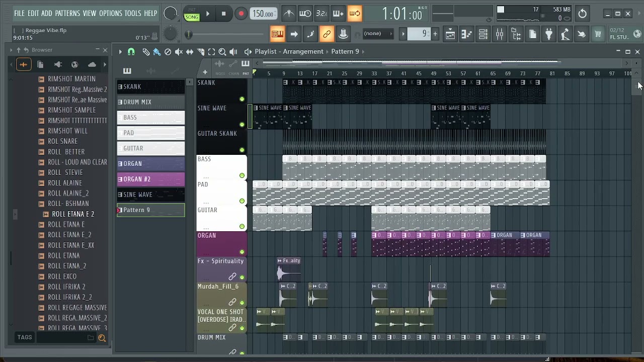This screenshot has height=362, width=644.
Task: Open the FILE menu
Action: (19, 13)
